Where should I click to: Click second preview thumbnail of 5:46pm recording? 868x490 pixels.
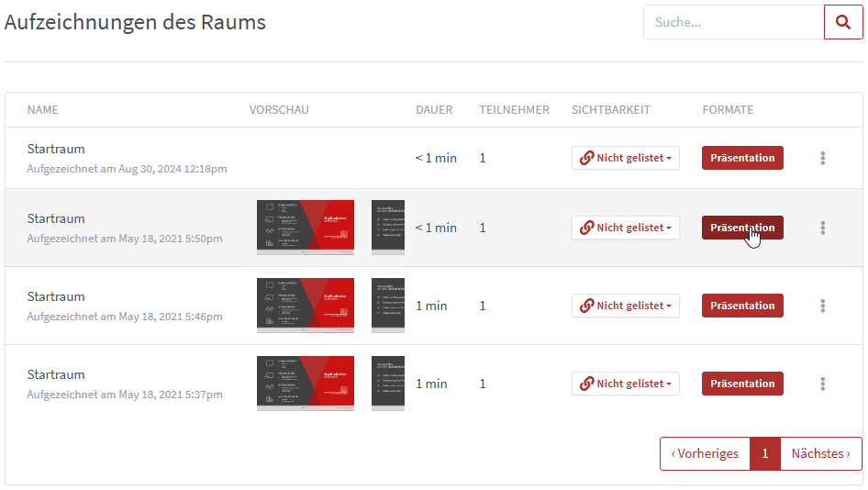point(388,306)
